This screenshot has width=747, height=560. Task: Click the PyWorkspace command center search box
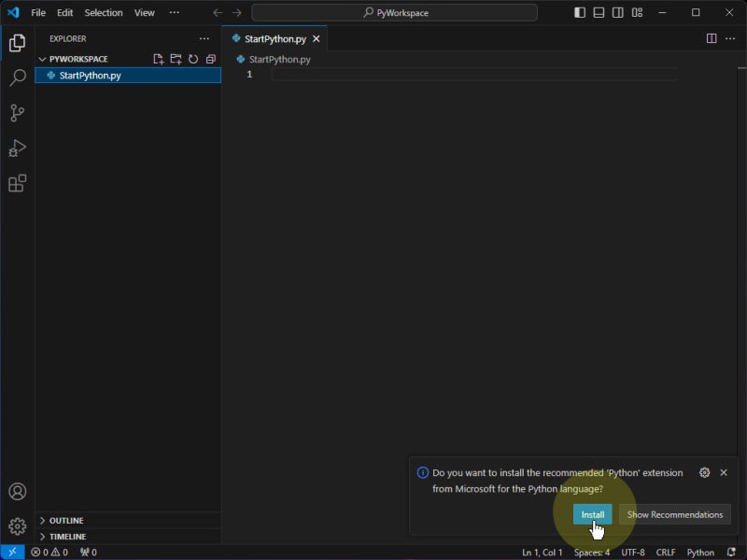394,13
